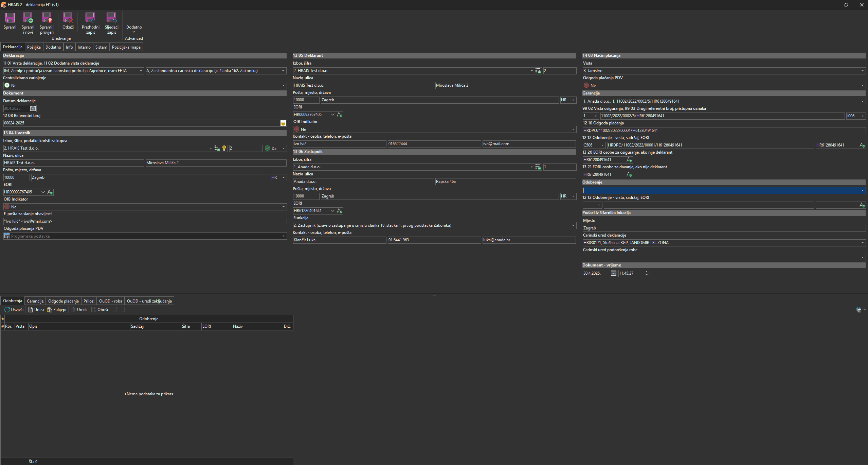The width and height of the screenshot is (868, 465).
Task: Click the Unesi button
Action: (36, 310)
